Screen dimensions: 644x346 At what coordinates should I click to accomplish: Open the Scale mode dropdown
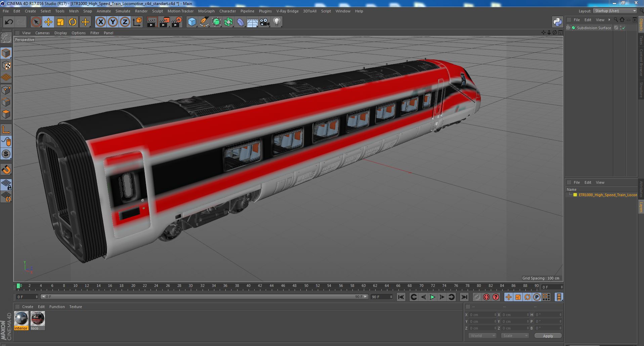515,336
